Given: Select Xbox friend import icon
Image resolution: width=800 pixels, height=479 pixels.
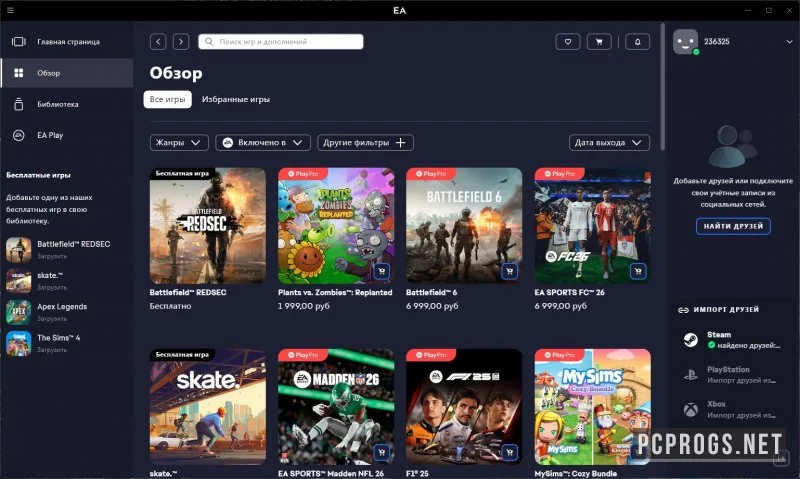Looking at the screenshot, I should point(690,410).
